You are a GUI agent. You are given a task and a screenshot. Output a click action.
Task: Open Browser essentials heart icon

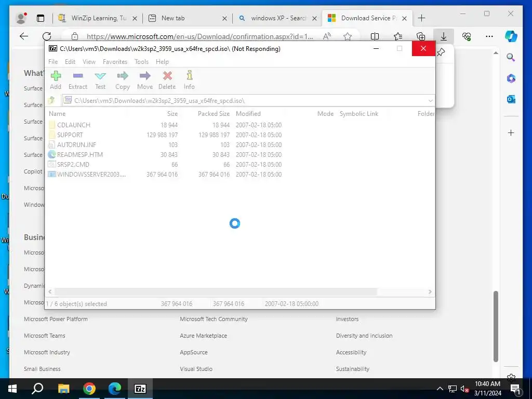coord(467,36)
